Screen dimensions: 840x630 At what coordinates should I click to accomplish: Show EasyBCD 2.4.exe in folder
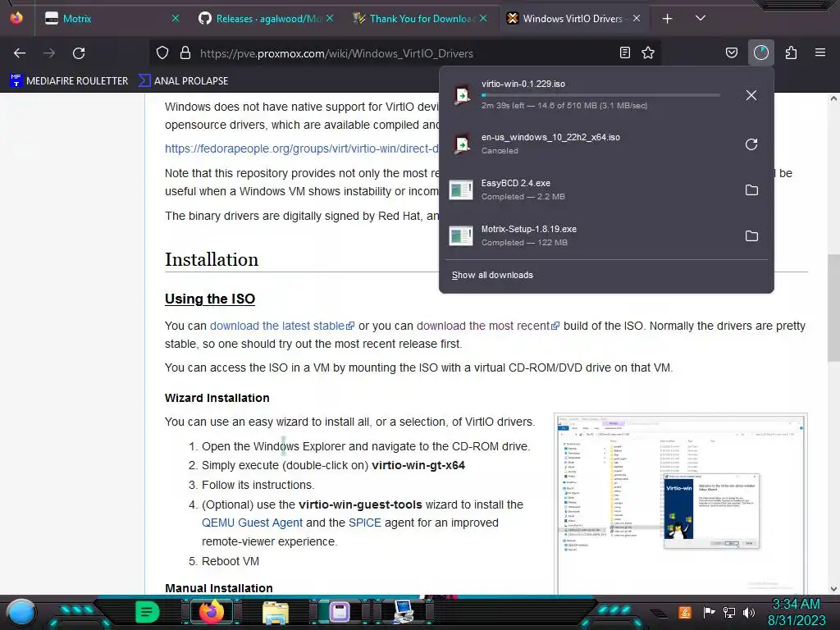(751, 190)
